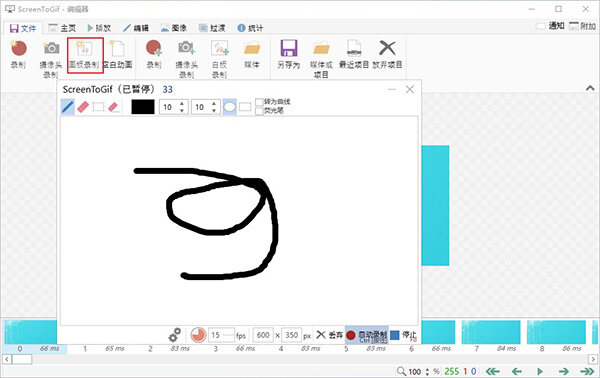Select frame 6 thumbnail in the timeline
Screen dimensions: 600x378
[438, 332]
